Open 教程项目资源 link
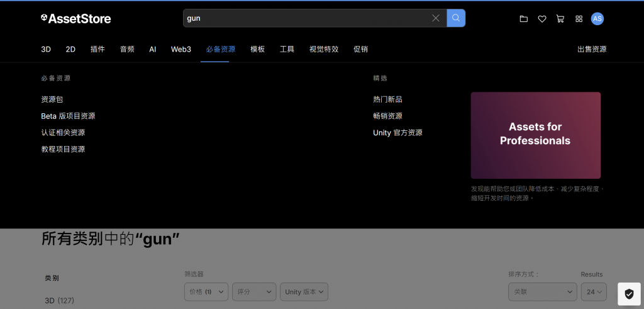The image size is (644, 309). point(64,149)
